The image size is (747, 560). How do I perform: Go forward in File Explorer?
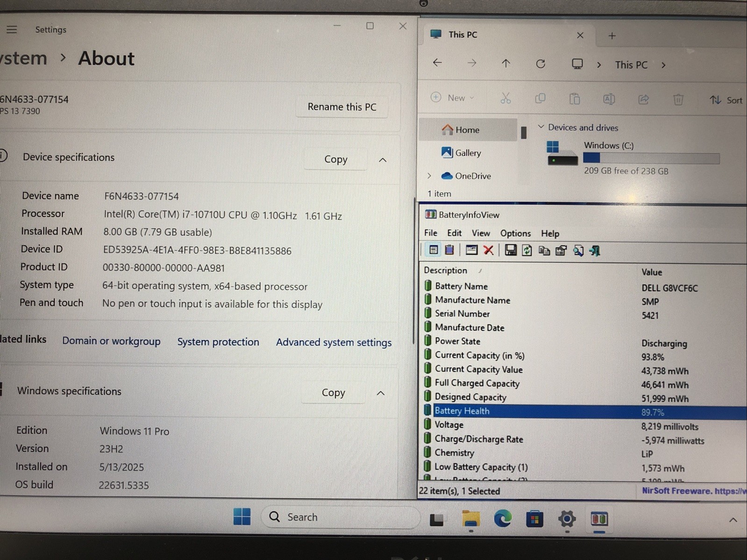click(x=472, y=63)
